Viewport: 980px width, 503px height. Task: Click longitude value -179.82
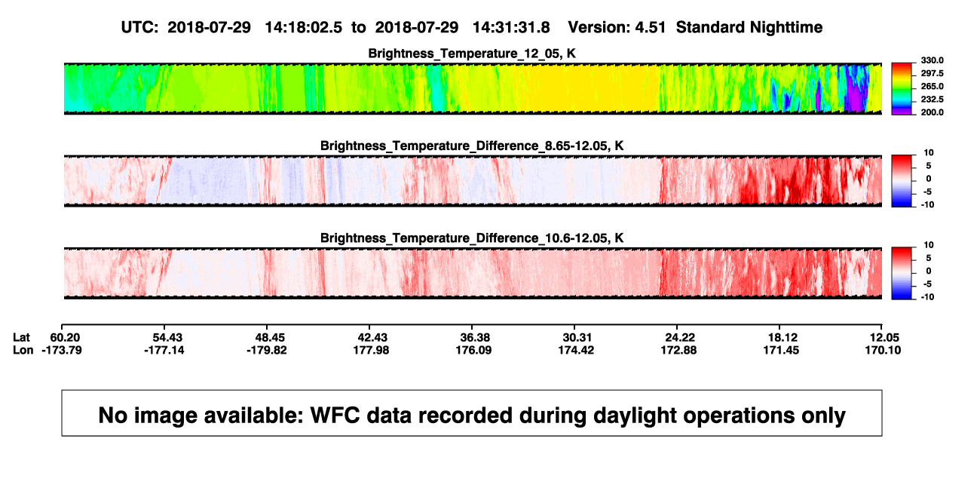[x=268, y=350]
